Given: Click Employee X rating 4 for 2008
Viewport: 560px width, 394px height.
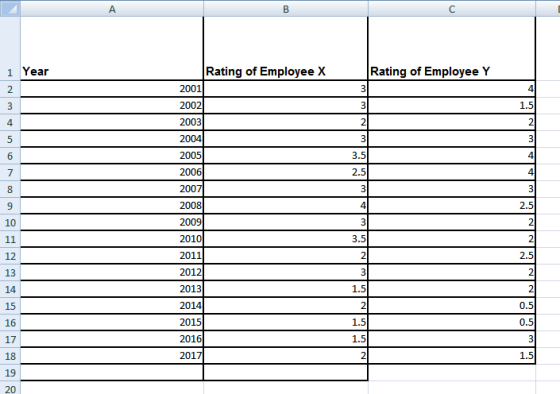Looking at the screenshot, I should click(286, 205).
